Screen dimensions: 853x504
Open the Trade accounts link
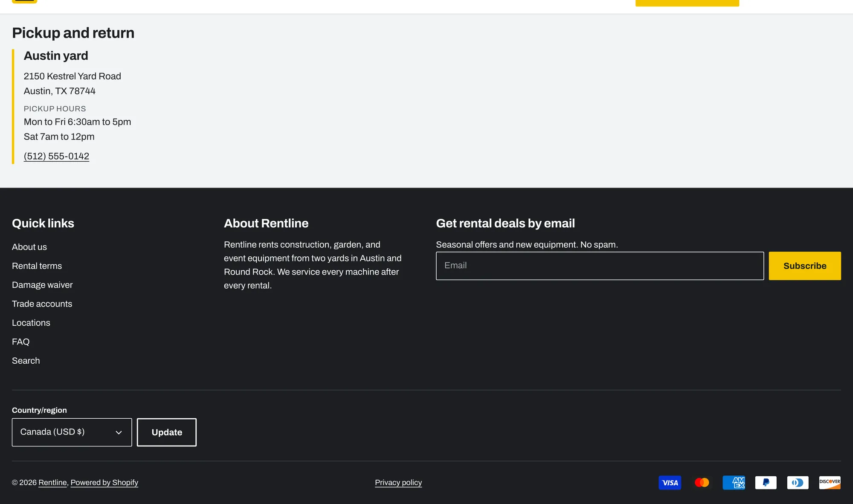[42, 304]
